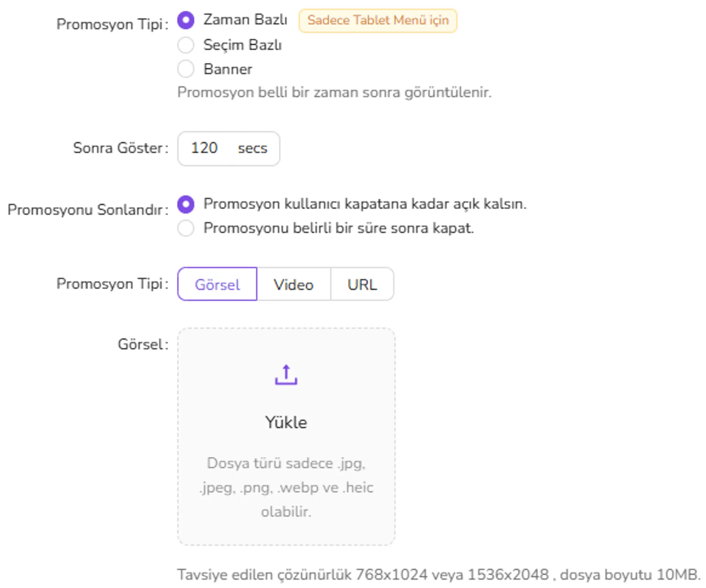Click the Yükle upload label
Screen dimensions: 706x588
(286, 422)
